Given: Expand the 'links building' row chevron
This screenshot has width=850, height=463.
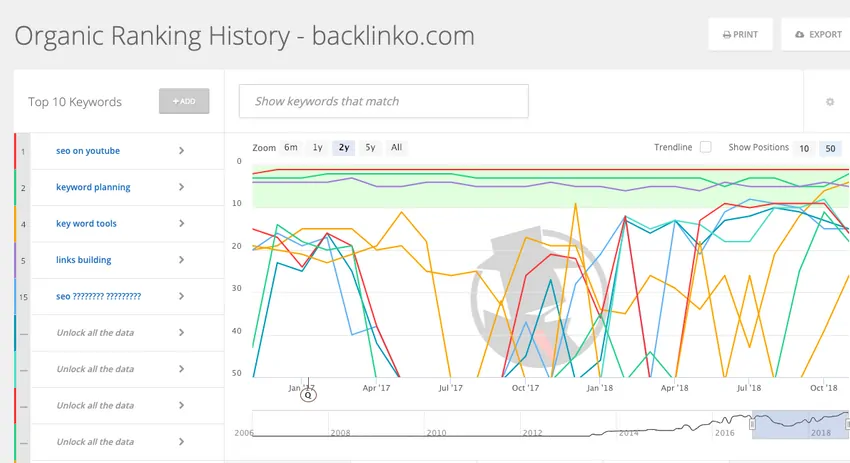Looking at the screenshot, I should coord(182,260).
